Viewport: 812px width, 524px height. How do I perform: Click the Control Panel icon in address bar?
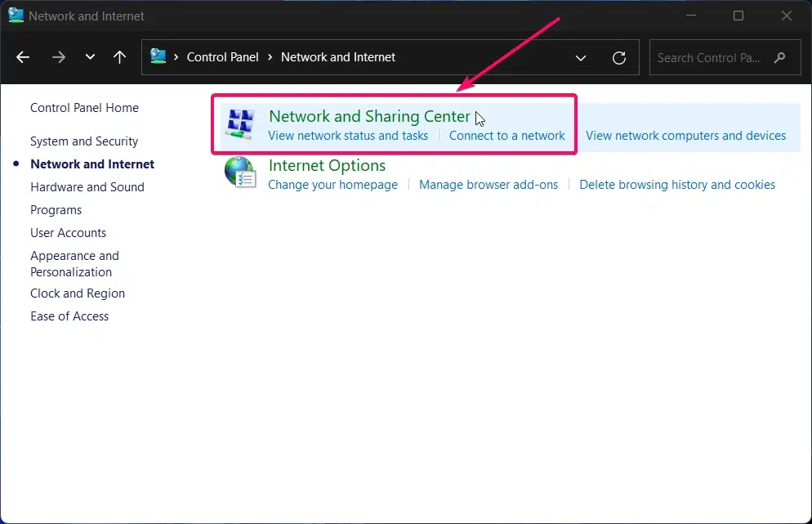click(x=158, y=56)
